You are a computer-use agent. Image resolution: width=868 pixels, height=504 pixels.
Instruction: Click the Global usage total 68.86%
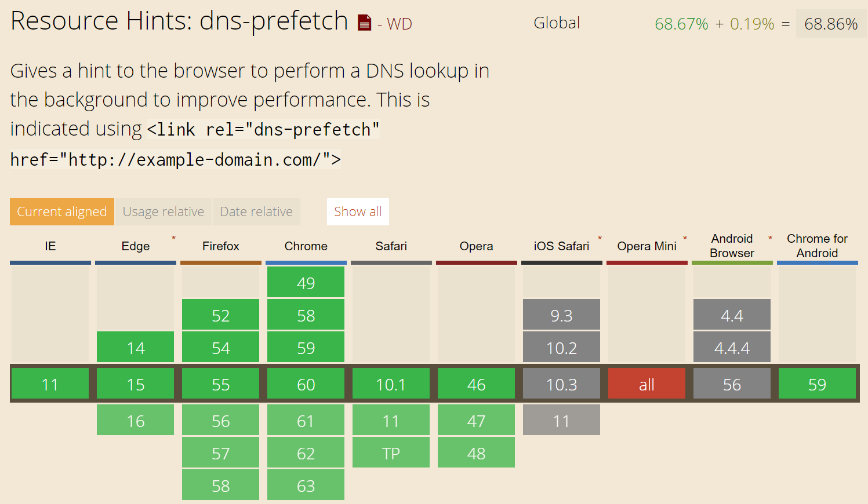tap(831, 24)
